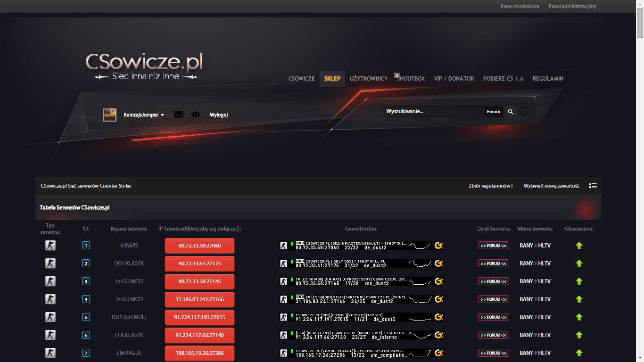Screen dimensions: 644x362
Task: Click the GameTracker logo icon in the ZM PAGUE row
Action: [439, 353]
